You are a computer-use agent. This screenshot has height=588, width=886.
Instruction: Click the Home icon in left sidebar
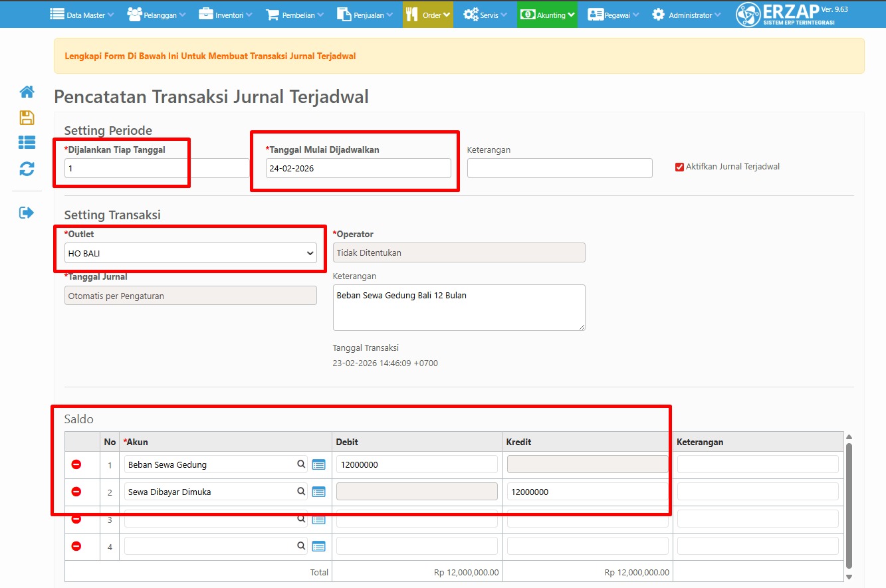27,92
